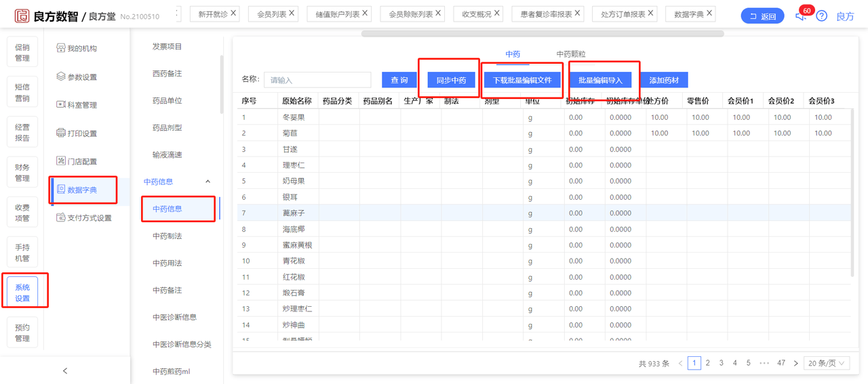Focus the 名称 search input field
868x384 pixels.
317,80
